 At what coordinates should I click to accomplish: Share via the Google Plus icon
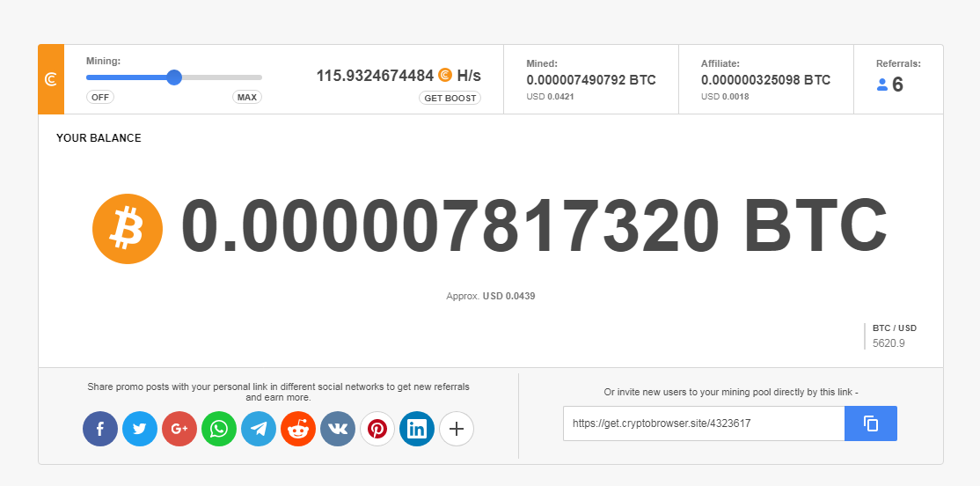click(179, 429)
